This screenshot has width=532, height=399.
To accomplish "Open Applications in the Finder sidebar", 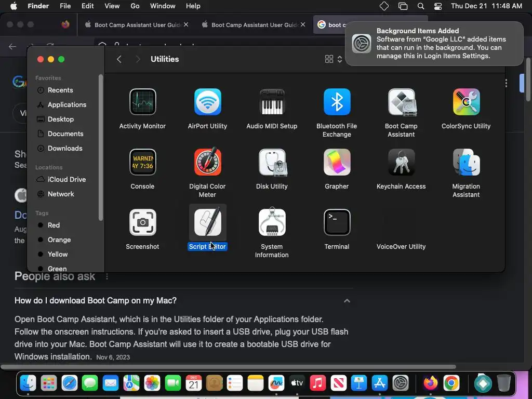I will [67, 104].
